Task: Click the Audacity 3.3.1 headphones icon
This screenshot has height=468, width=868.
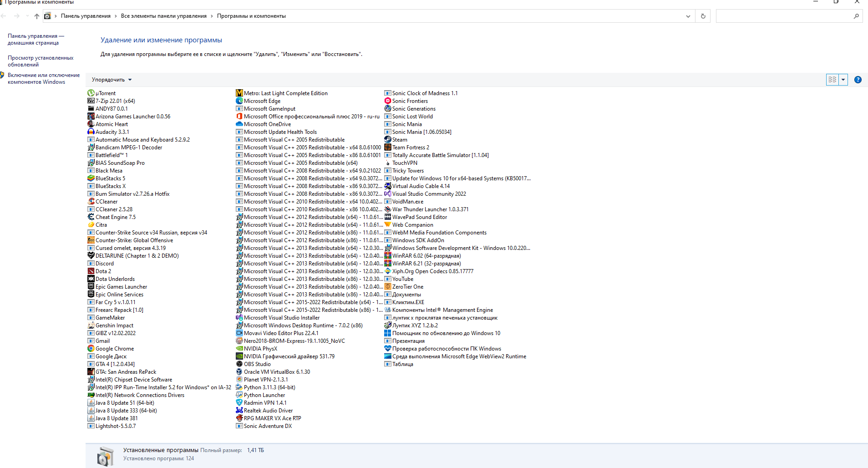Action: point(91,132)
